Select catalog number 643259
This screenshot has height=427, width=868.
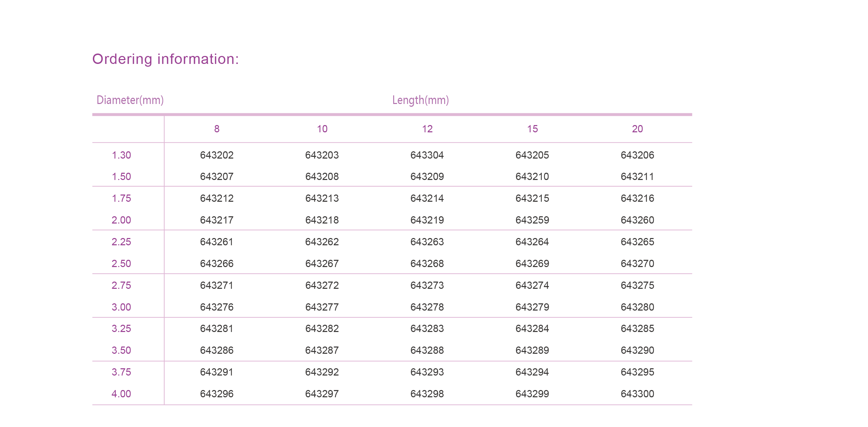point(532,220)
